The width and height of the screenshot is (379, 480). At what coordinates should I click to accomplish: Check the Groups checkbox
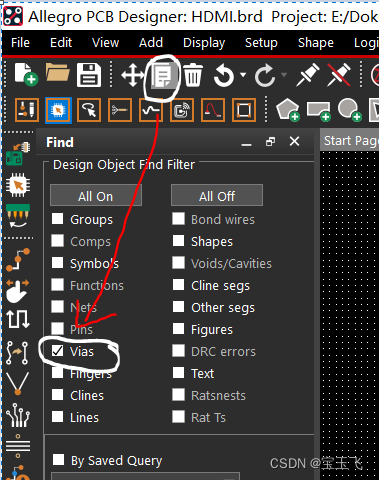pos(57,219)
